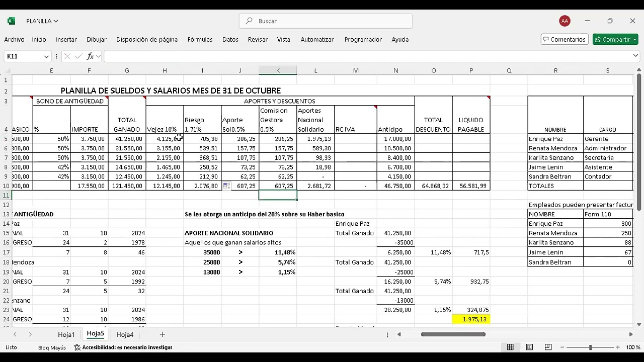This screenshot has height=362, width=644.
Task: Open Insert Function fx icon
Action: [x=90, y=56]
